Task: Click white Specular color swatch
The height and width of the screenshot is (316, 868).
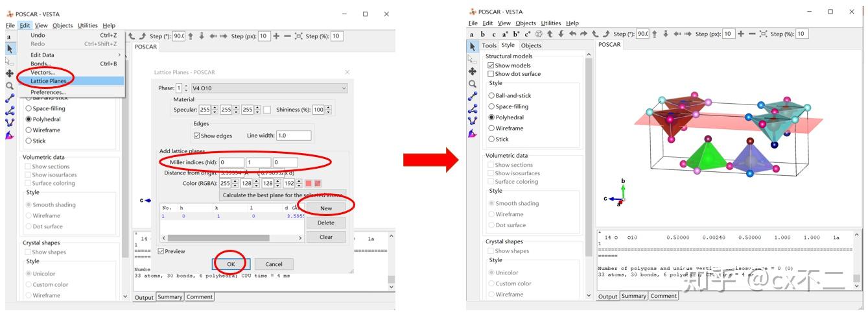Action: click(266, 110)
